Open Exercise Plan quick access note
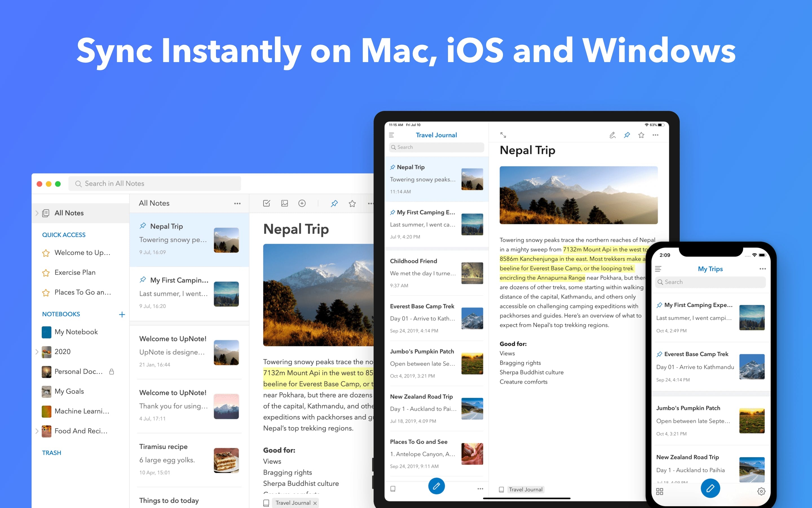 point(81,272)
